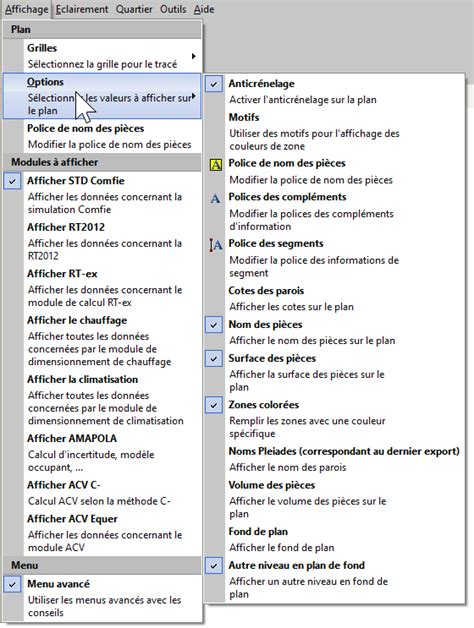Click the blue A complements font icon
474x628 pixels.
[x=215, y=198]
